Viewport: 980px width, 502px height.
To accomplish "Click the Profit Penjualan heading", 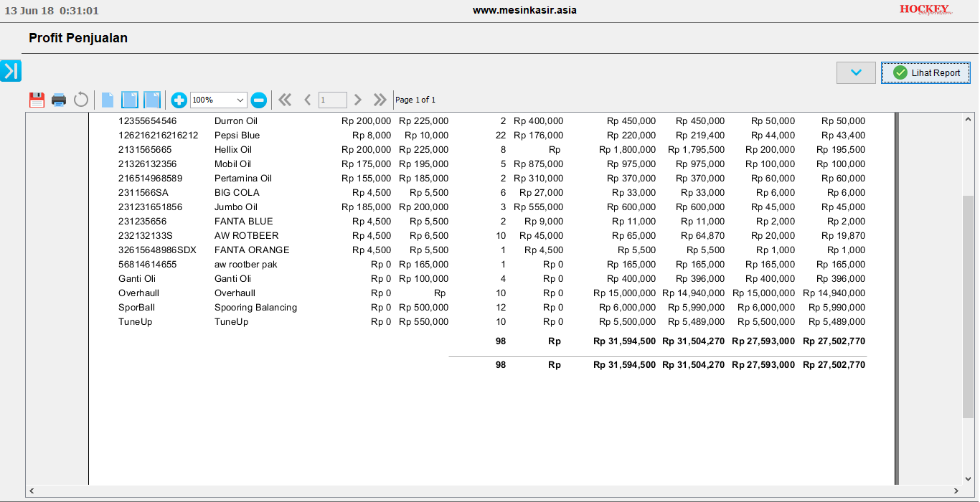I will coord(78,38).
